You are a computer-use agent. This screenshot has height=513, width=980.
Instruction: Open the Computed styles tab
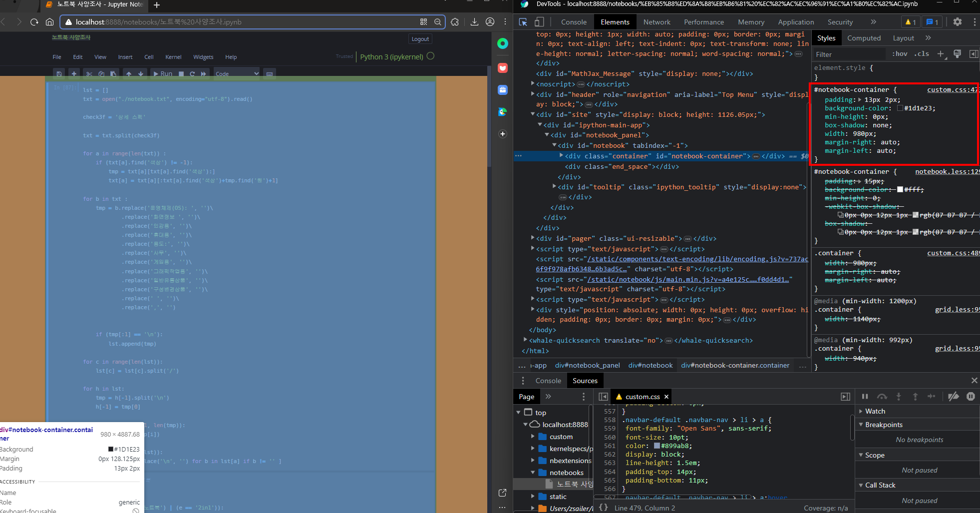pos(864,38)
